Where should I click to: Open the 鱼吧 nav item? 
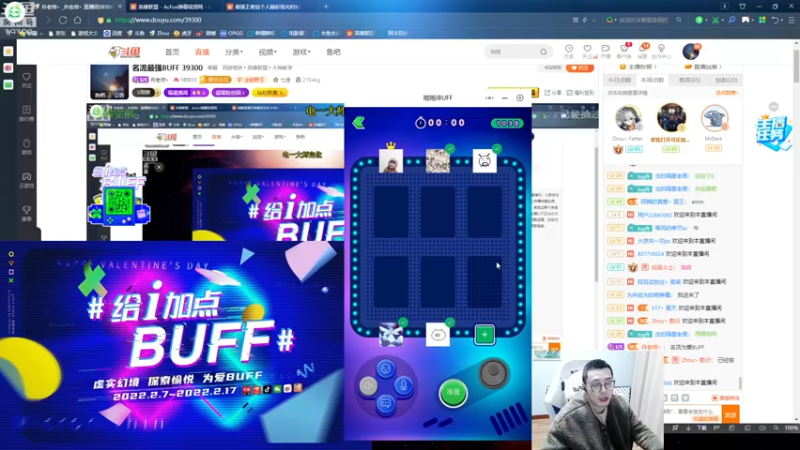[x=333, y=52]
